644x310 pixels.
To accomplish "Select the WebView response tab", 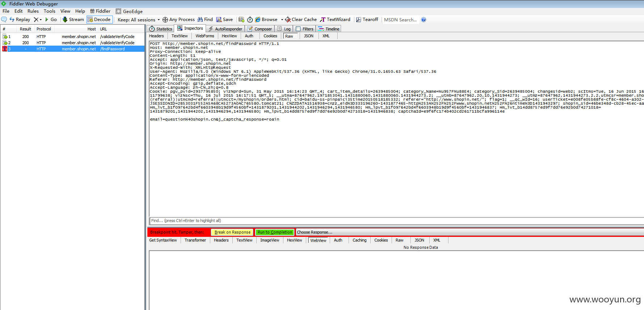I will click(318, 240).
